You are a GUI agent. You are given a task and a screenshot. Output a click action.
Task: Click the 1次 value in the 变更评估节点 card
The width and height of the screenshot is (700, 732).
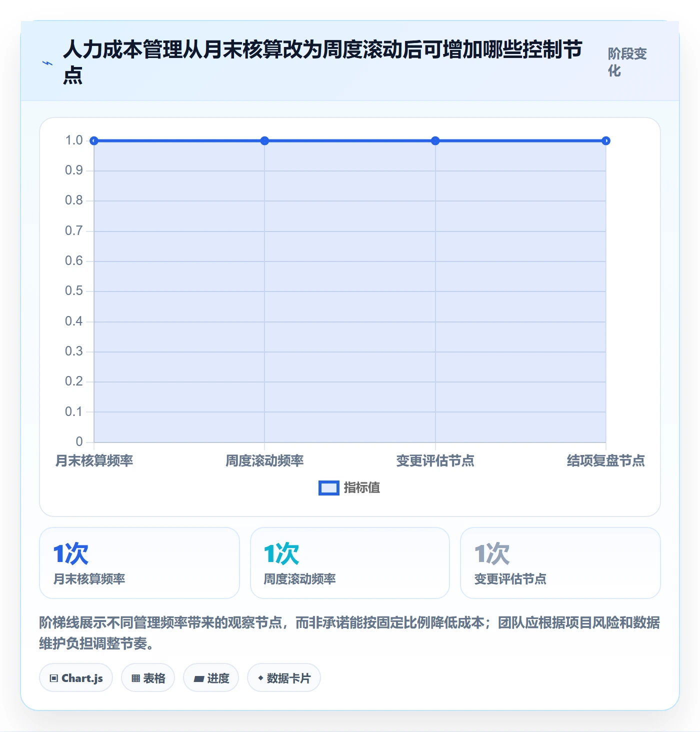point(492,554)
